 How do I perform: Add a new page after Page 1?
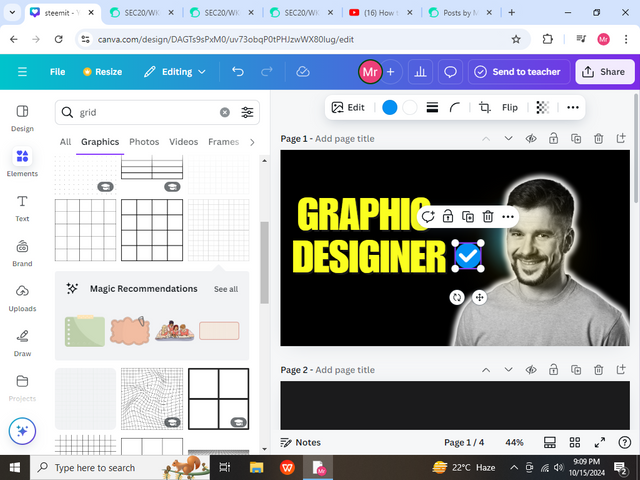pyautogui.click(x=621, y=139)
